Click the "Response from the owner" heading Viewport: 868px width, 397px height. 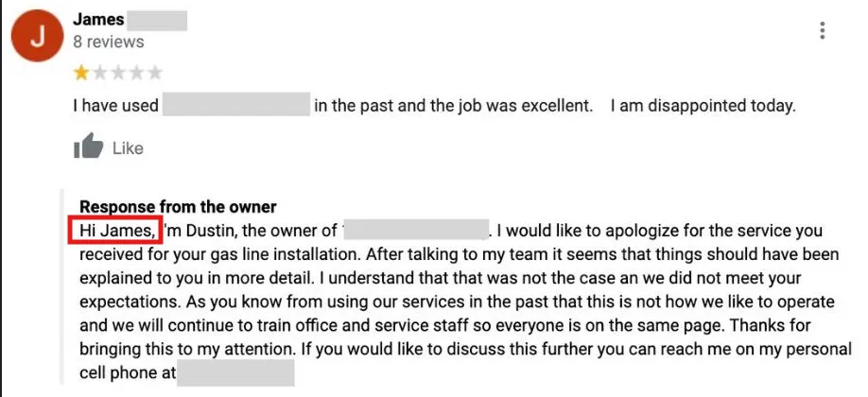coord(178,208)
